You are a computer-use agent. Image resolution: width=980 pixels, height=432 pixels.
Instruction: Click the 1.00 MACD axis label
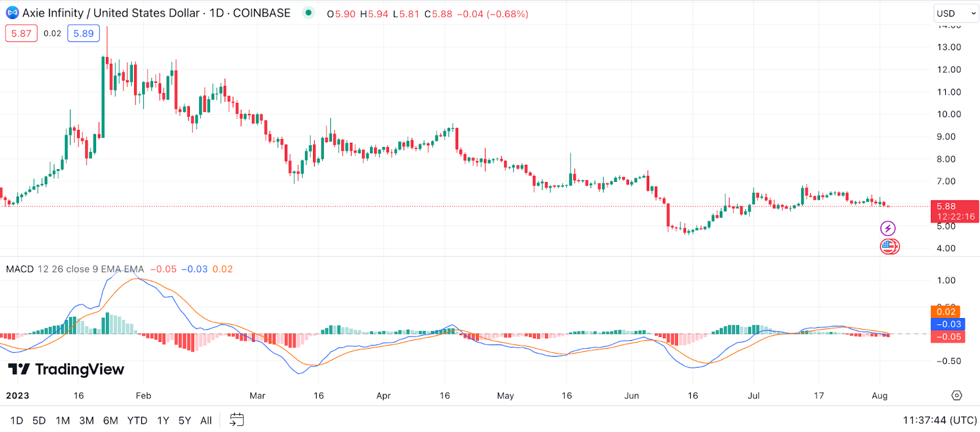[946, 280]
